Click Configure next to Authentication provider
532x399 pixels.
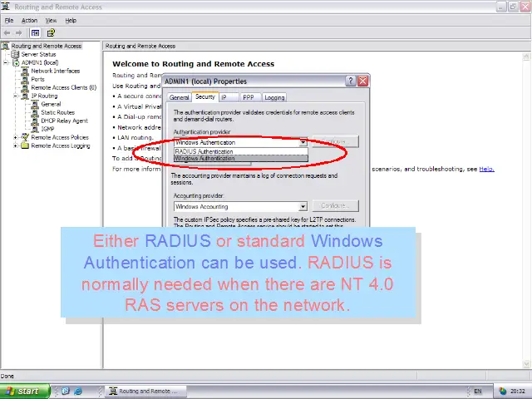coord(335,141)
